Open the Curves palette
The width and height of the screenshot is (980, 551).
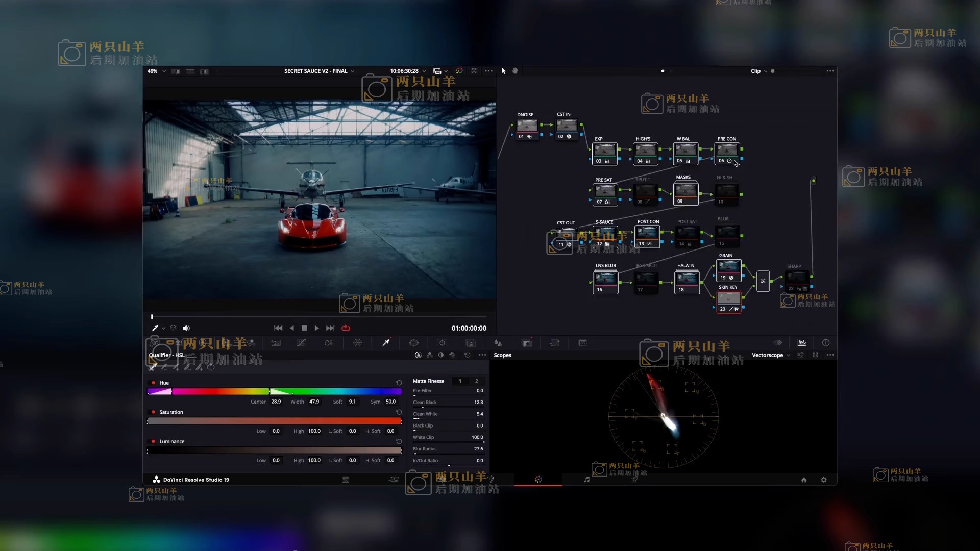coord(301,343)
